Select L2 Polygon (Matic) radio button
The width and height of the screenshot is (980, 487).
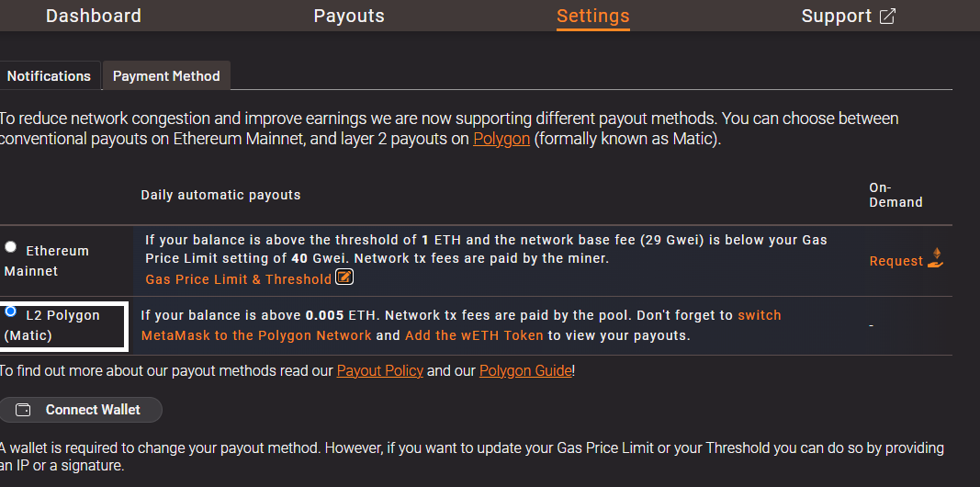coord(11,311)
